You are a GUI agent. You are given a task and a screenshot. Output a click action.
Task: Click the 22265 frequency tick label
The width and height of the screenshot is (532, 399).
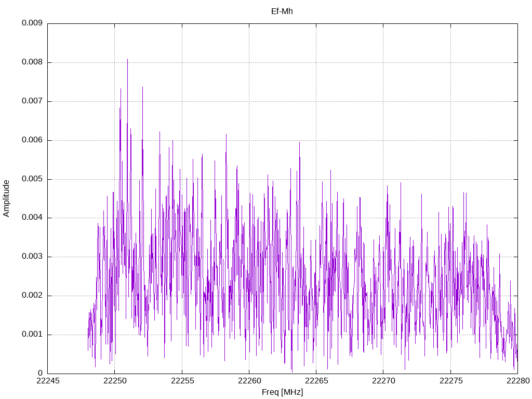tap(316, 381)
